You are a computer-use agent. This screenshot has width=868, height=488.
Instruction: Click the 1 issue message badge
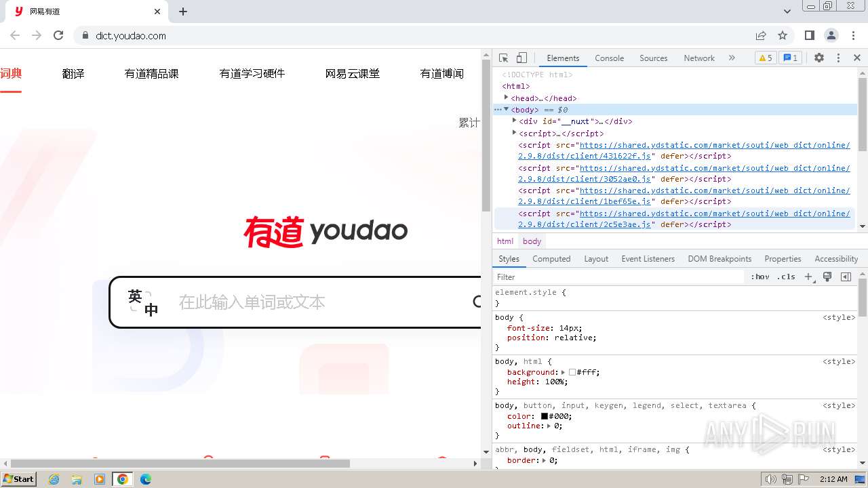[x=789, y=58]
